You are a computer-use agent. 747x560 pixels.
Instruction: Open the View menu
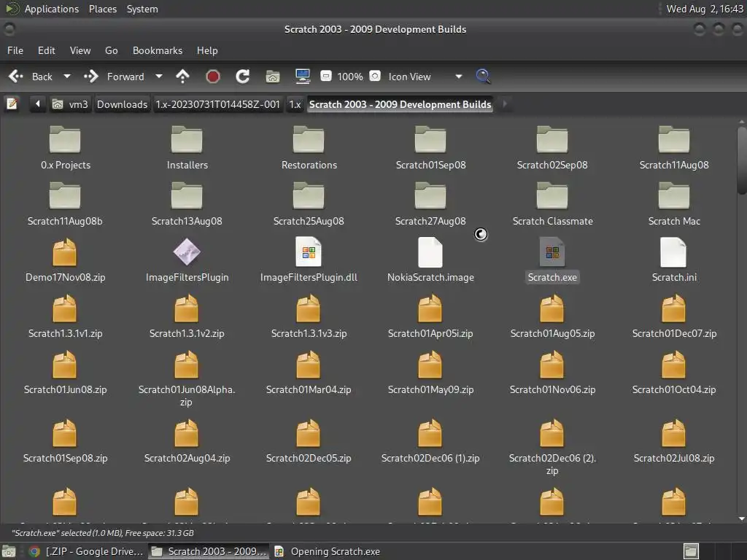80,50
